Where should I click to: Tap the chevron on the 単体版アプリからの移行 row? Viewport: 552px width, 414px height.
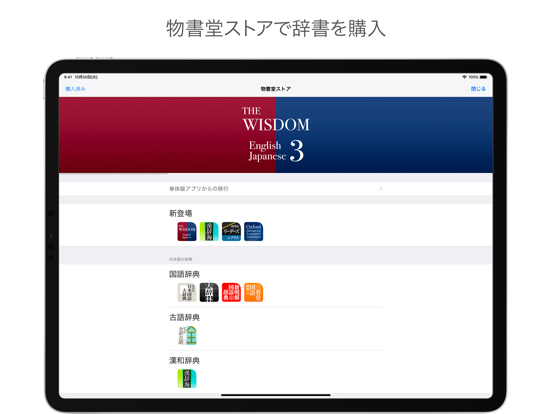381,189
